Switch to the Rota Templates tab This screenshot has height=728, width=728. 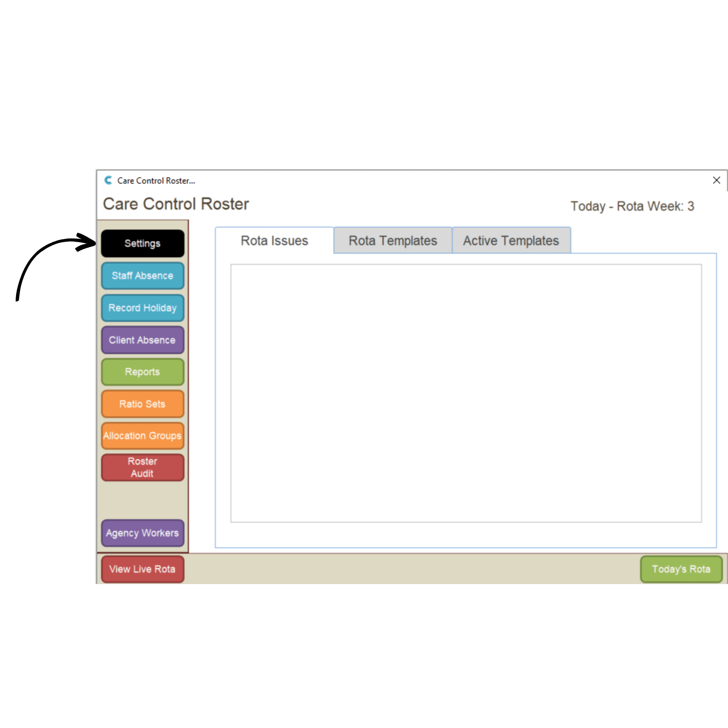393,240
